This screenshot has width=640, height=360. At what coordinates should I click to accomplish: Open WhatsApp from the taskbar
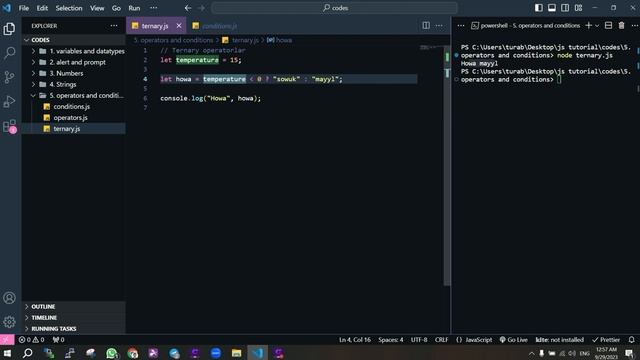[111, 353]
